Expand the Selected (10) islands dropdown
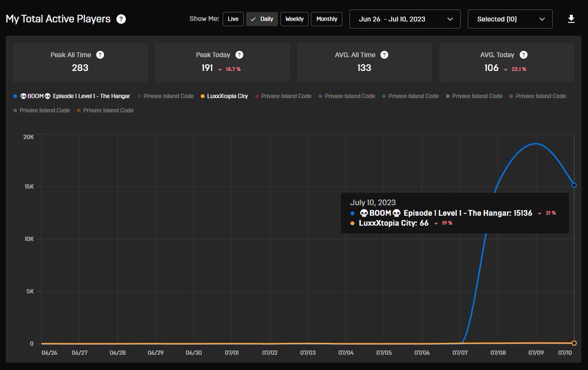This screenshot has width=588, height=370. (510, 19)
